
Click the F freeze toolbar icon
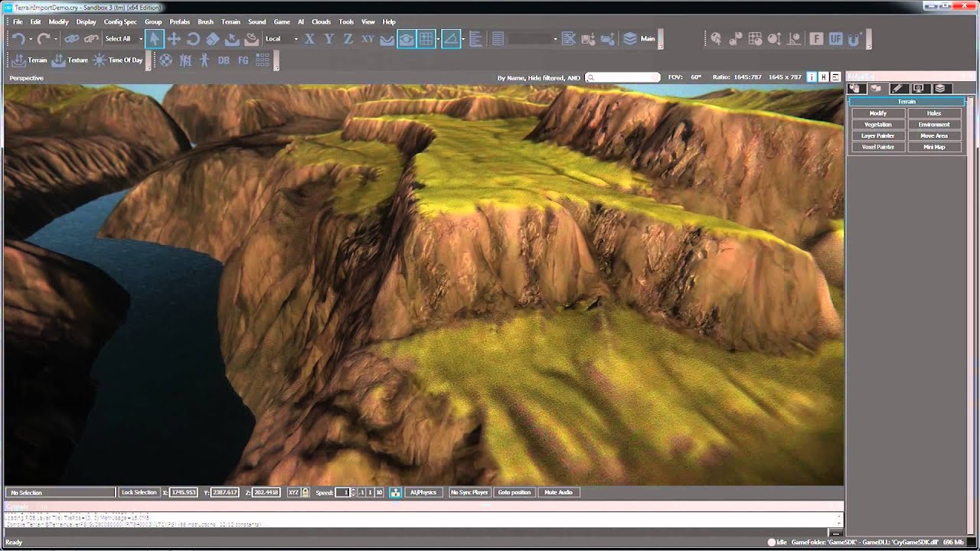[816, 38]
